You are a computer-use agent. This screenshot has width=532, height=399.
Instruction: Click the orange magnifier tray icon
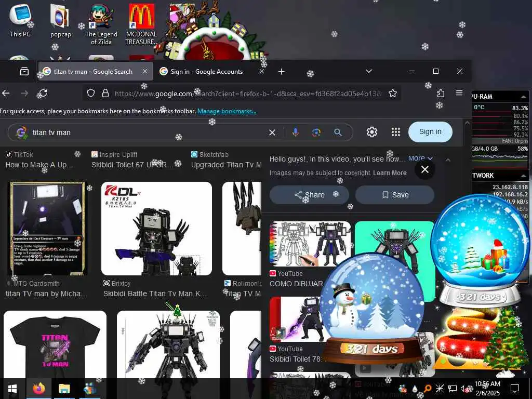(x=428, y=389)
